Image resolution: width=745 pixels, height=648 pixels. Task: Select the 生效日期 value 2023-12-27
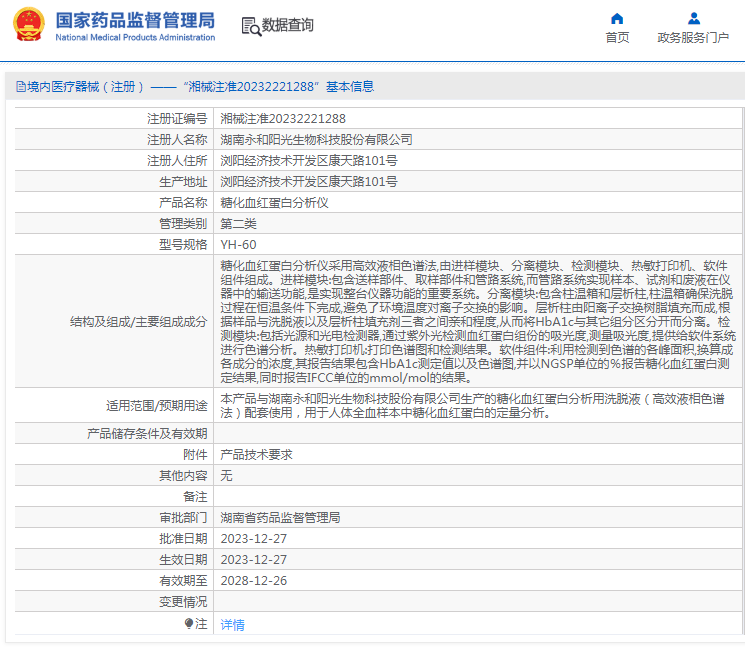[x=254, y=559]
